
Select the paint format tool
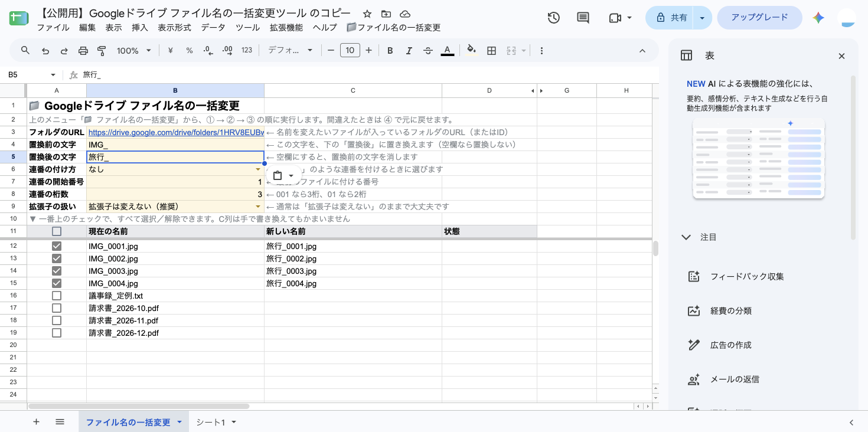[102, 51]
